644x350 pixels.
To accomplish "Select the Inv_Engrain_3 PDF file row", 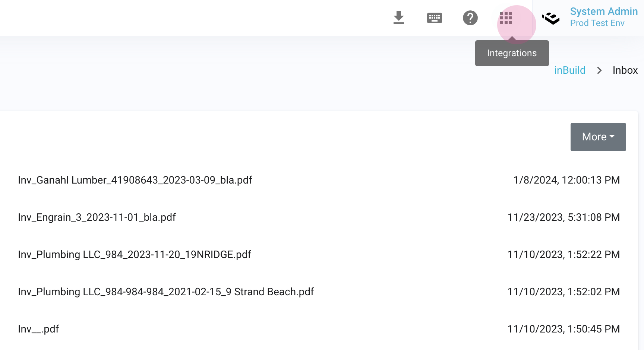I will pyautogui.click(x=97, y=217).
